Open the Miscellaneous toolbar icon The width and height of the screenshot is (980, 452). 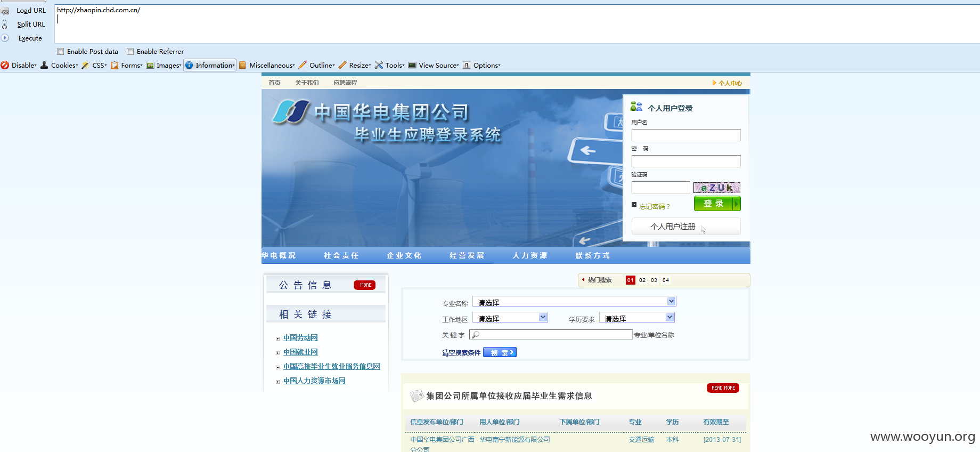click(x=242, y=65)
